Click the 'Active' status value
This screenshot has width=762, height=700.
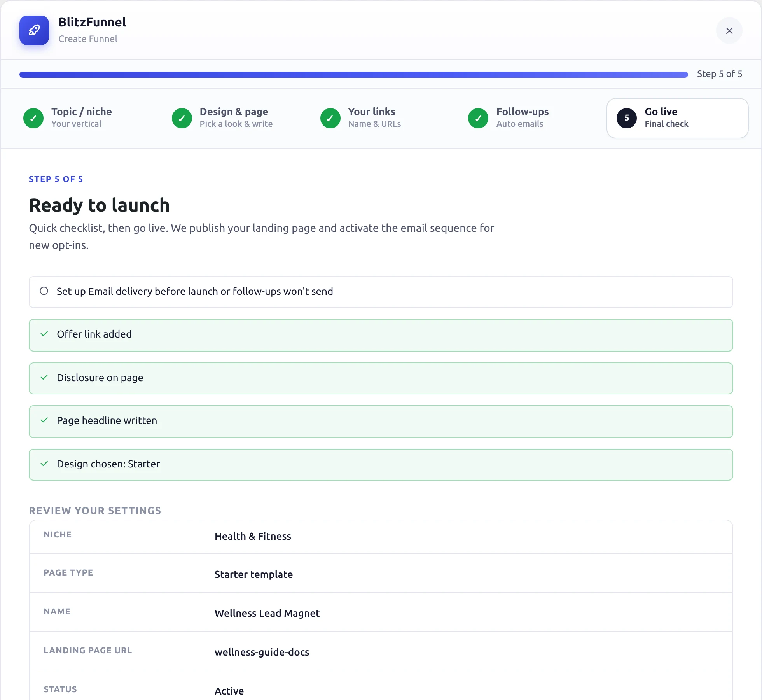coord(229,691)
